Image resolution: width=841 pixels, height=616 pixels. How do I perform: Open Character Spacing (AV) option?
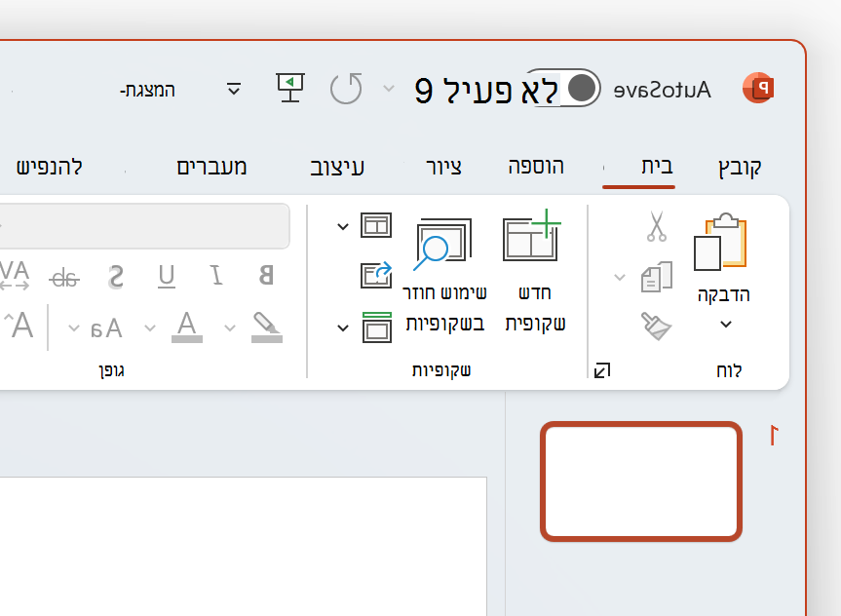click(15, 275)
